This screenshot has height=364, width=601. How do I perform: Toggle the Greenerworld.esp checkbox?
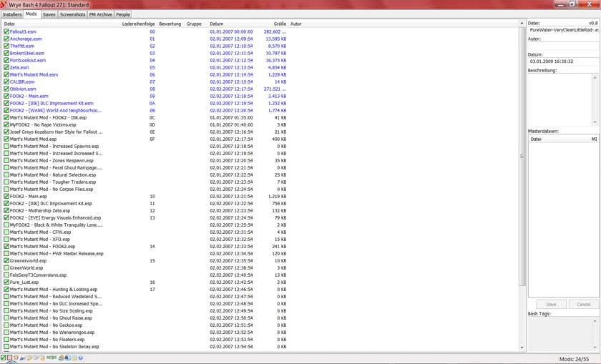[x=6, y=260]
